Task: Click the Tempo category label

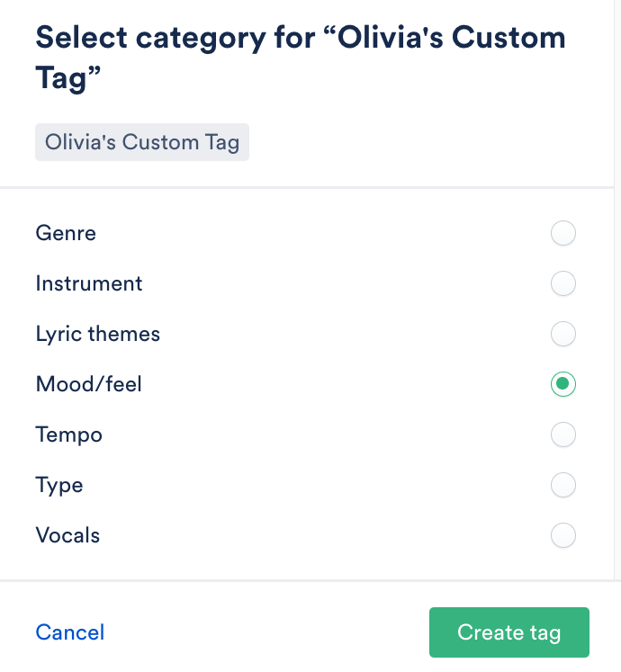Action: (x=69, y=435)
